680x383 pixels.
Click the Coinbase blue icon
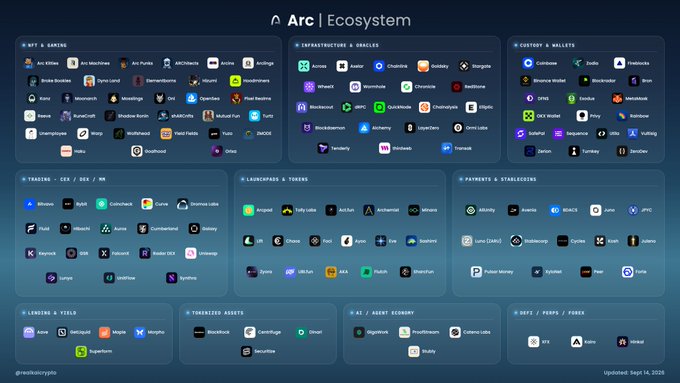coord(528,63)
